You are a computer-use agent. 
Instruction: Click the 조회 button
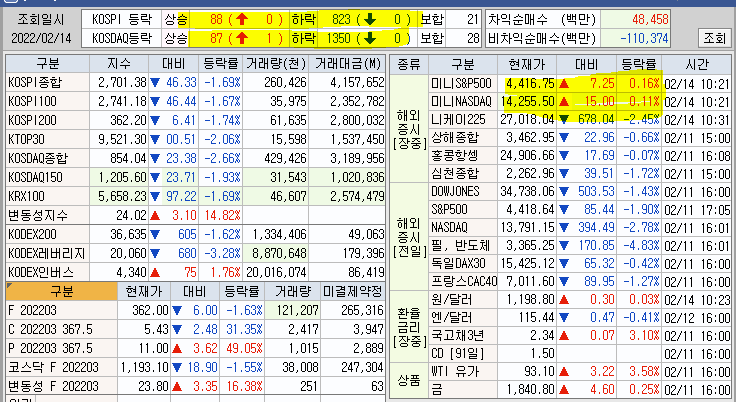click(x=714, y=38)
